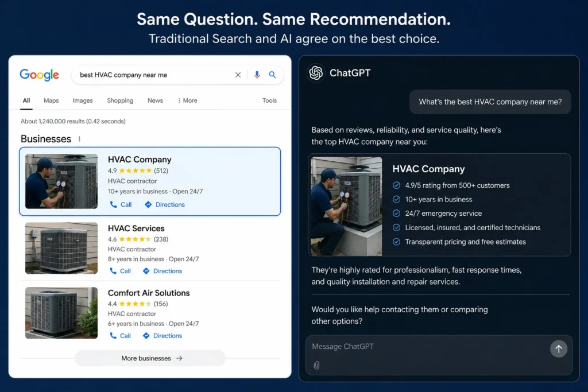Call HVAC Company

pyautogui.click(x=121, y=205)
